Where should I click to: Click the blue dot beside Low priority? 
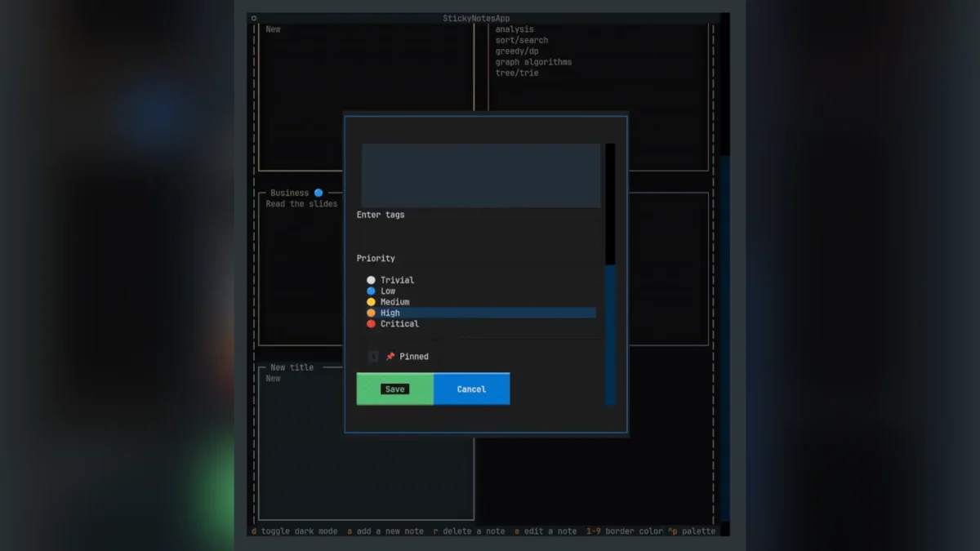point(371,291)
